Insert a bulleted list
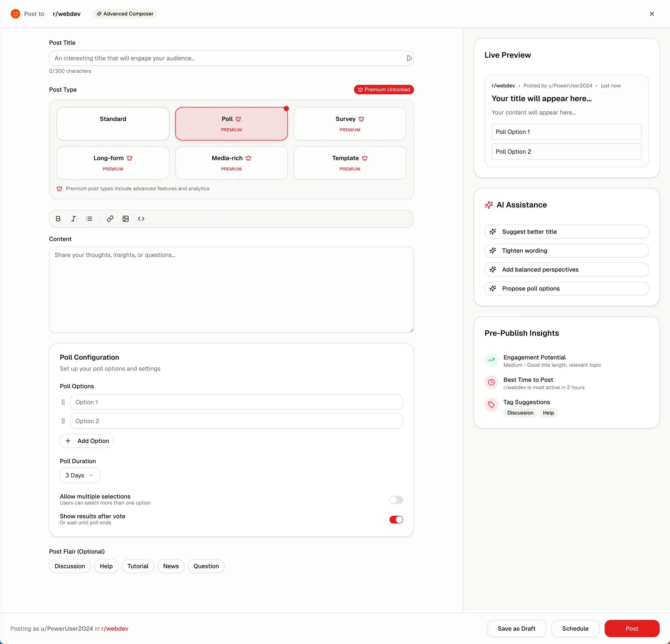Viewport: 670px width, 644px height. 89,218
